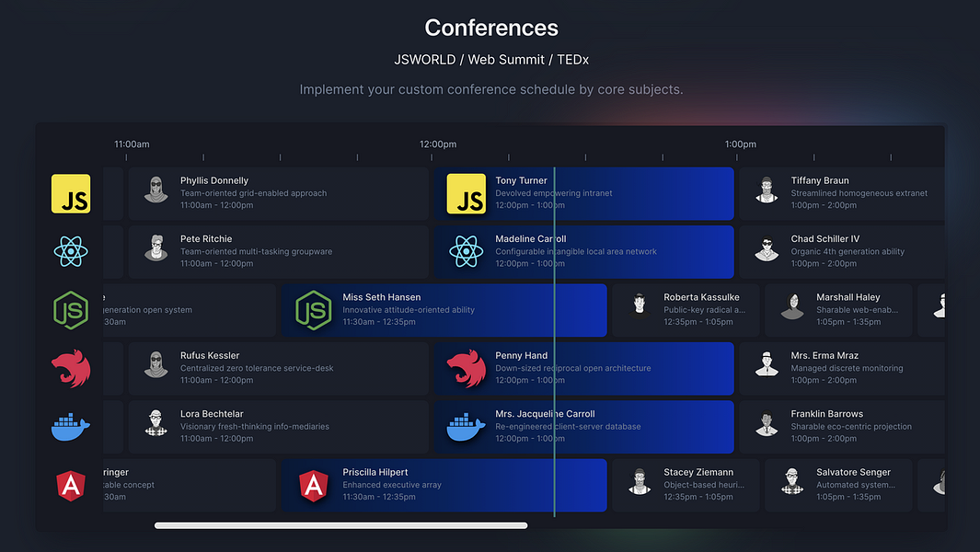Select the Angular channel icon in sidebar

71,485
